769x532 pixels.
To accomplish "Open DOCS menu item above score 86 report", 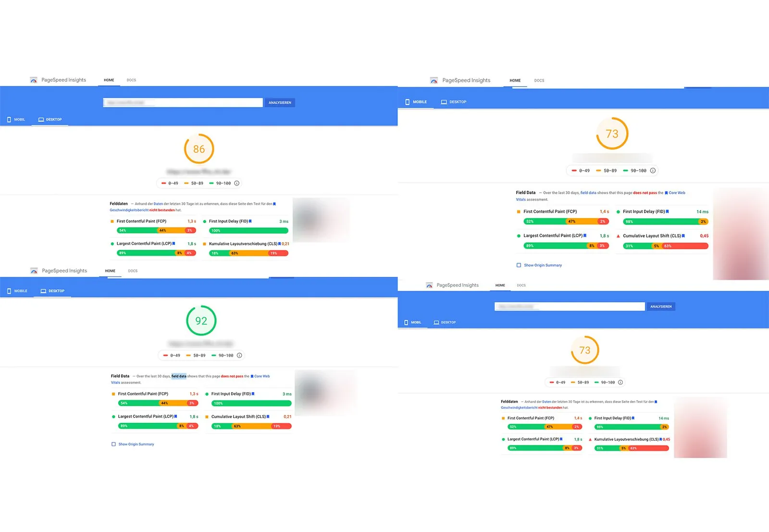I will [x=131, y=80].
